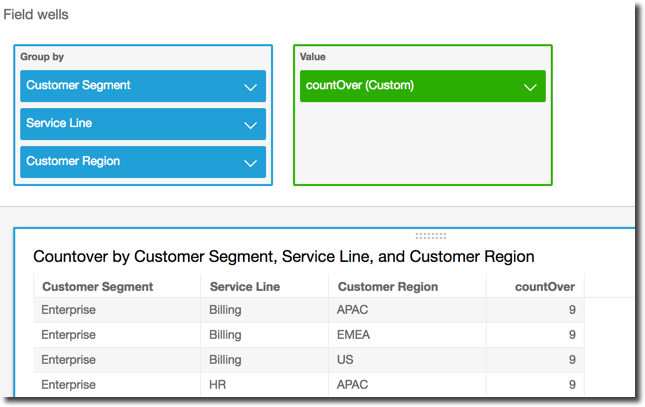Select the Customer Segment pill in Group by

[x=130, y=86]
